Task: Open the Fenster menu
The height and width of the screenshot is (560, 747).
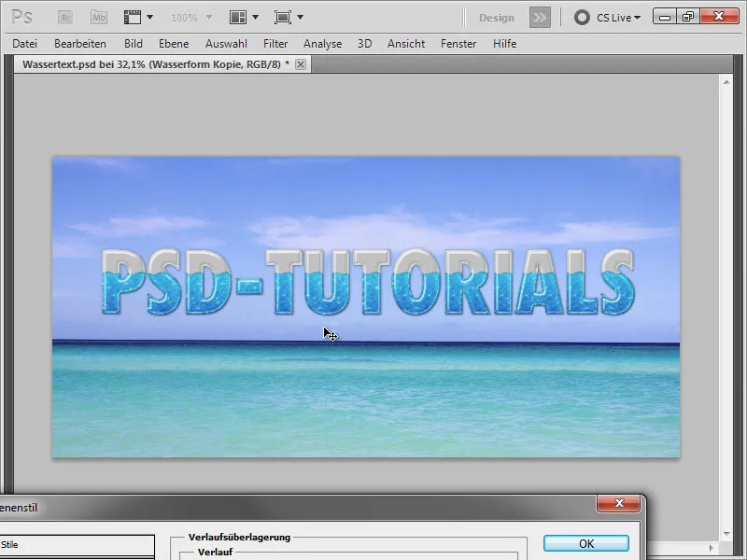Action: click(458, 44)
